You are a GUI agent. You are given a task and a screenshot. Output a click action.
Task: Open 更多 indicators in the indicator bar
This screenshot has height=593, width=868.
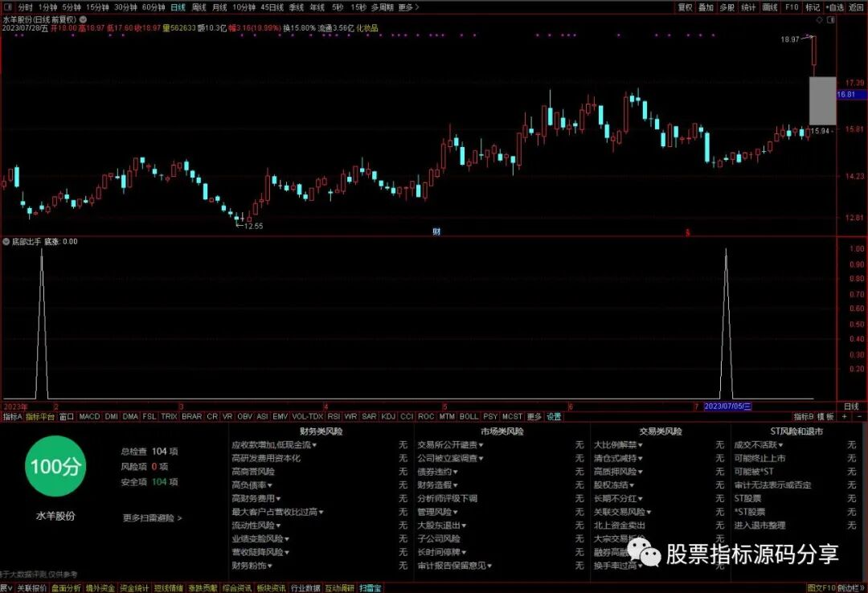coord(534,416)
